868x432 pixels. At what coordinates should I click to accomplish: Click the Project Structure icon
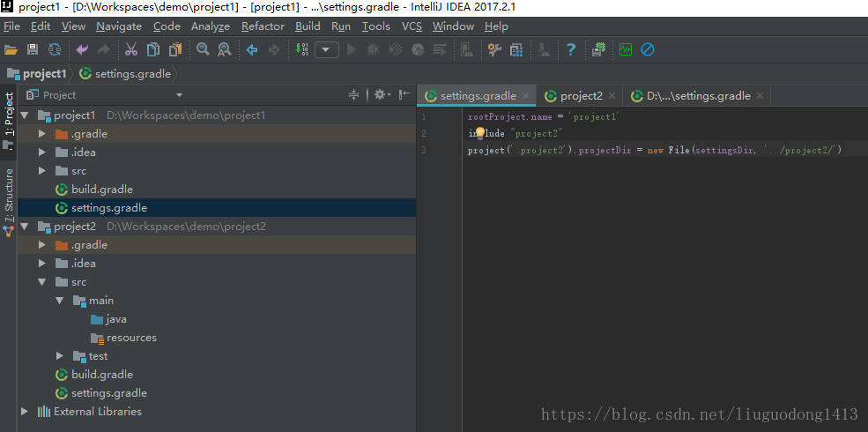[516, 50]
